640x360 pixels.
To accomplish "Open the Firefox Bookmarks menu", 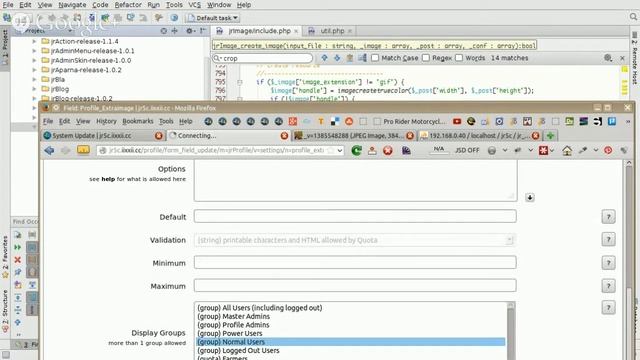I will point(138,121).
